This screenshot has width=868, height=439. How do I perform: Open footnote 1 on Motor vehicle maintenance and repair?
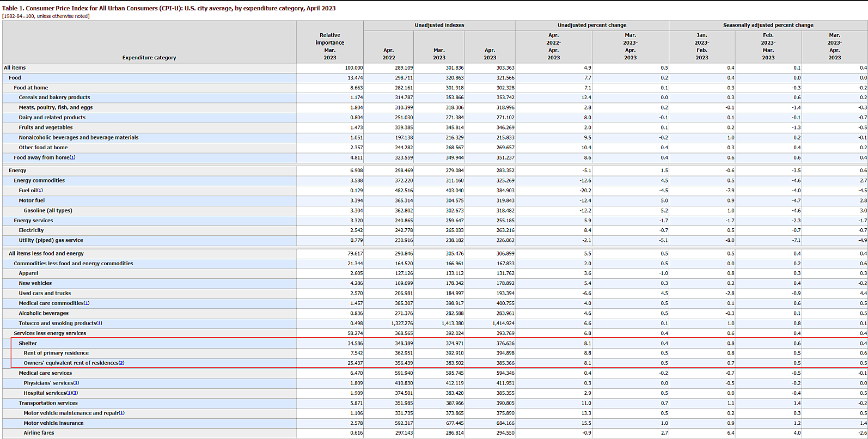[122, 413]
